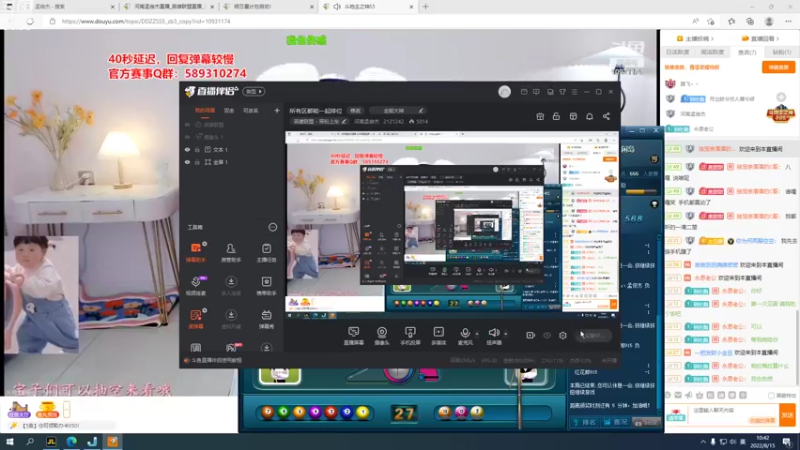Switch to 我的场景 scene tab
Viewport: 800px width, 450px height.
[205, 110]
